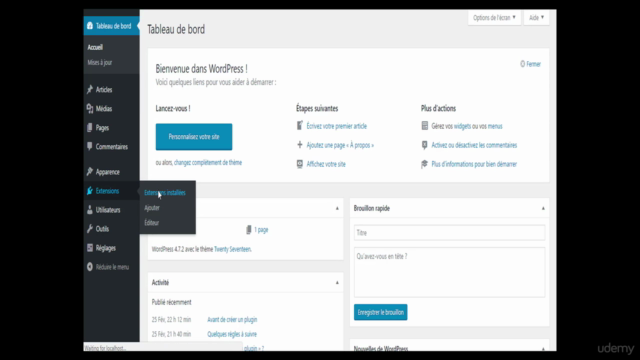Screen dimensions: 640x360
Task: Open the widgets link
Action: pyautogui.click(x=462, y=126)
